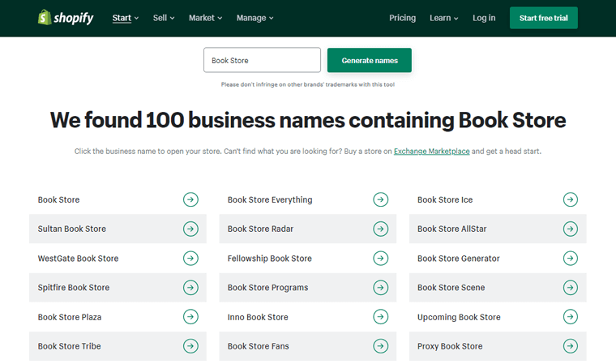Click arrow icon next to Book Store Tribe

pyautogui.click(x=190, y=346)
